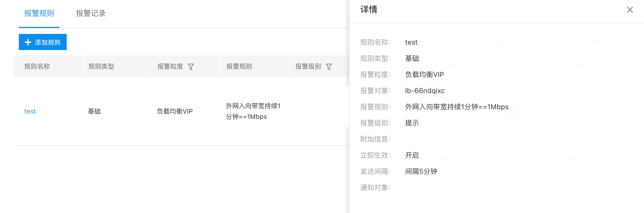Click the 详情 panel title
Viewport: 644px width, 213px height.
[x=369, y=10]
